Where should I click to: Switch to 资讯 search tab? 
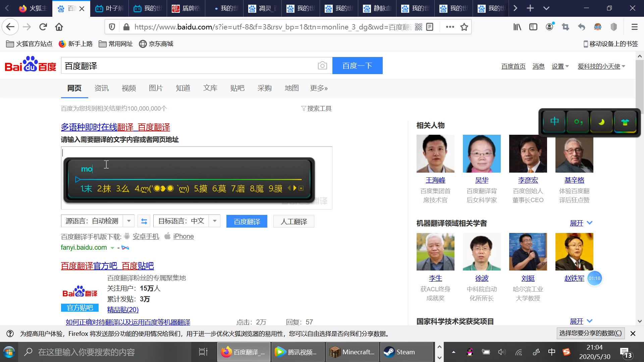(102, 88)
